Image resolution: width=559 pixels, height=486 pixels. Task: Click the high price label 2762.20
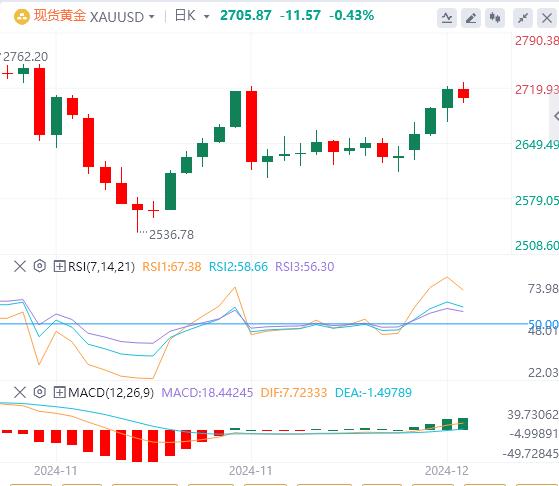coord(25,56)
